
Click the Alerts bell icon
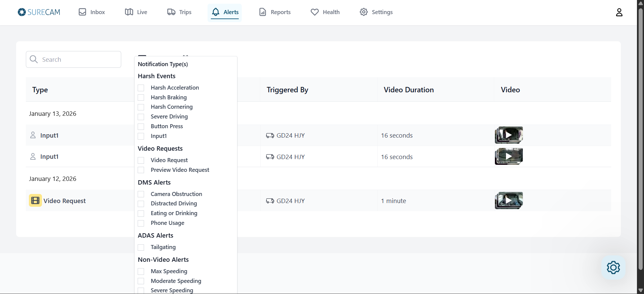(216, 12)
